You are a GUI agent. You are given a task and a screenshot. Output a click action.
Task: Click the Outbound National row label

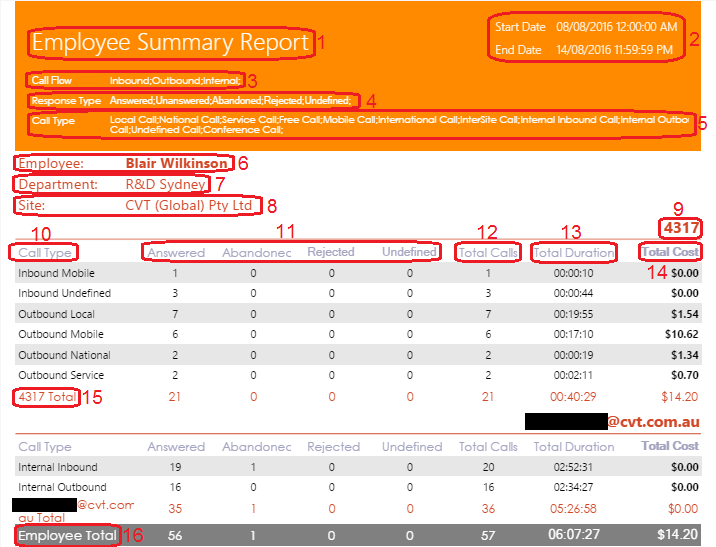pyautogui.click(x=64, y=355)
